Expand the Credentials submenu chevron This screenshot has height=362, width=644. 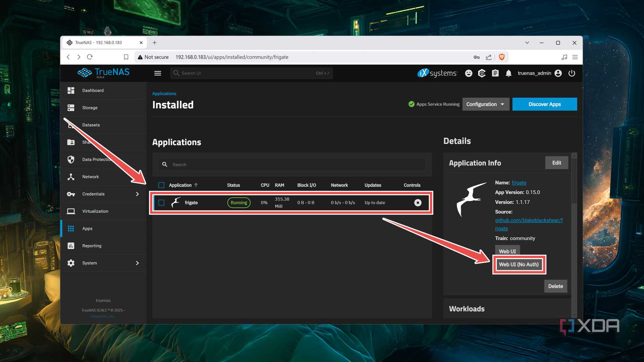pos(137,194)
